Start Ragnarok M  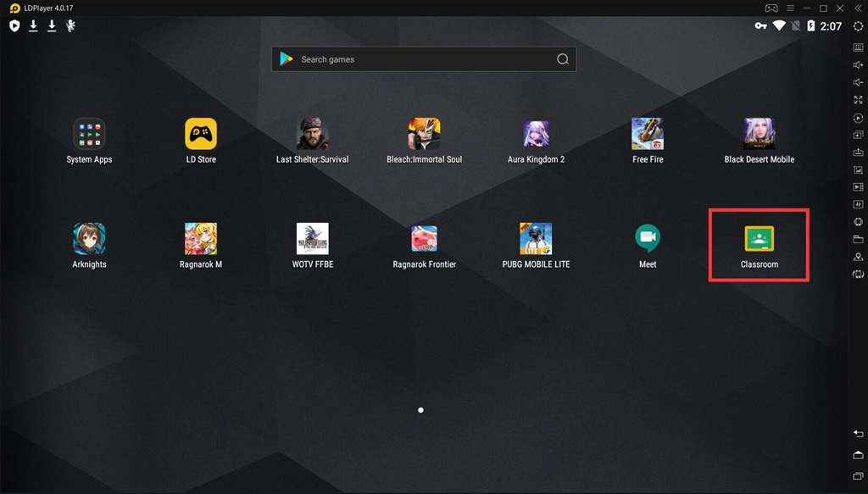(x=201, y=238)
